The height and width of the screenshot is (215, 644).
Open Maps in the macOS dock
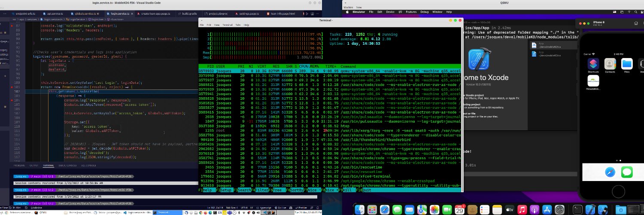(422, 210)
